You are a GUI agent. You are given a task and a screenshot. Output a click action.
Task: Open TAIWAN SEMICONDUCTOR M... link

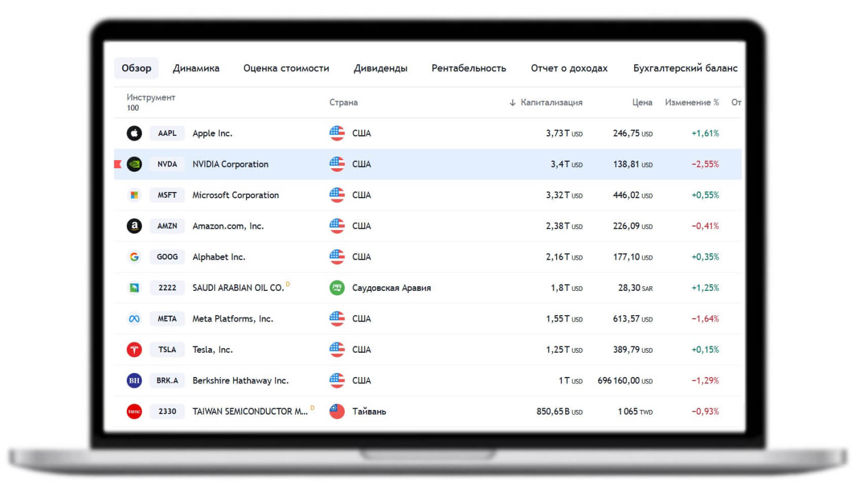(250, 412)
